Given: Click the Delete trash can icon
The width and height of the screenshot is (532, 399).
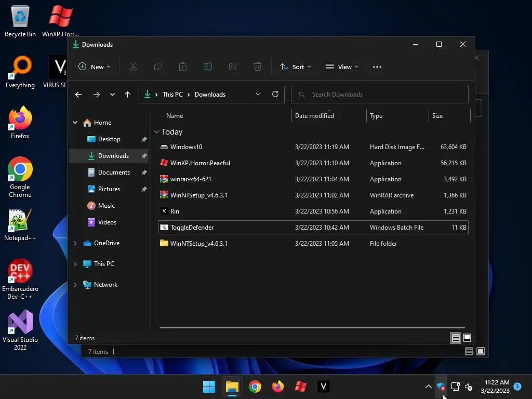Looking at the screenshot, I should click(x=258, y=67).
